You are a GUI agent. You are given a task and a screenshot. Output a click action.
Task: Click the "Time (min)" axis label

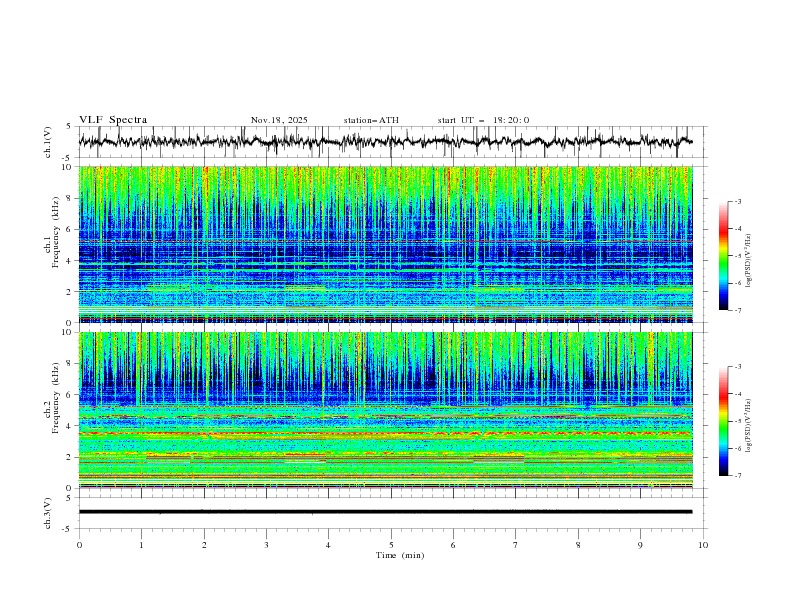[400, 555]
